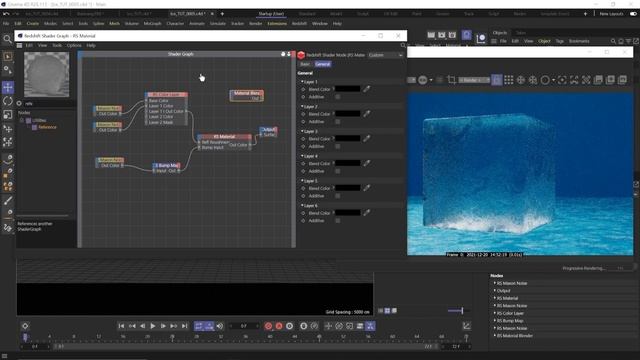Click the graph icon at right of timeline
Screen dimensions: 640x360
click(x=467, y=326)
